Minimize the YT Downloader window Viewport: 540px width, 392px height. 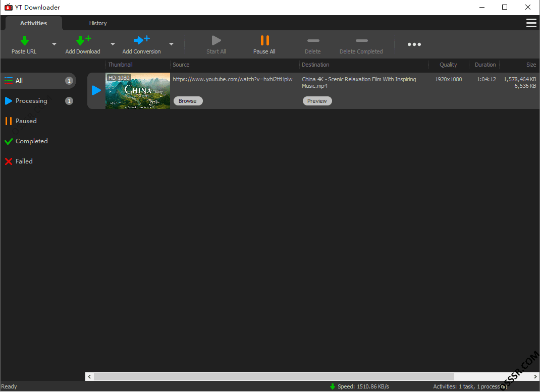pyautogui.click(x=482, y=7)
